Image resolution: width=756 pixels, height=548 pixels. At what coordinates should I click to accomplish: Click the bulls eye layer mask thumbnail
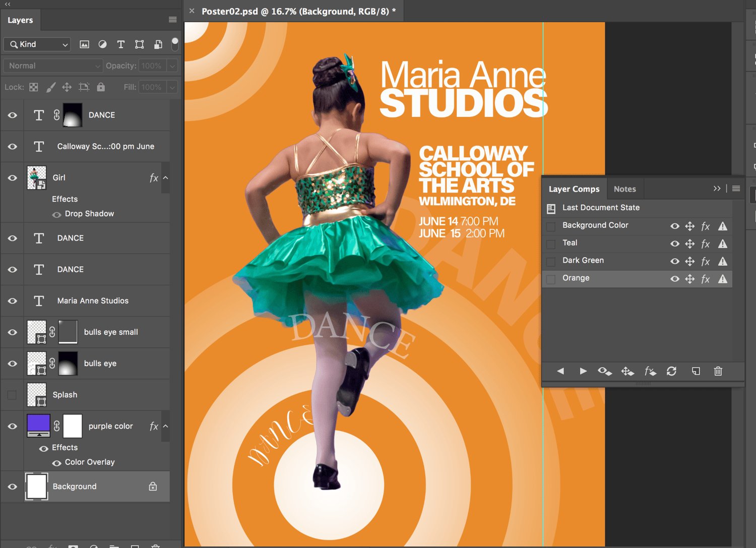tap(68, 363)
